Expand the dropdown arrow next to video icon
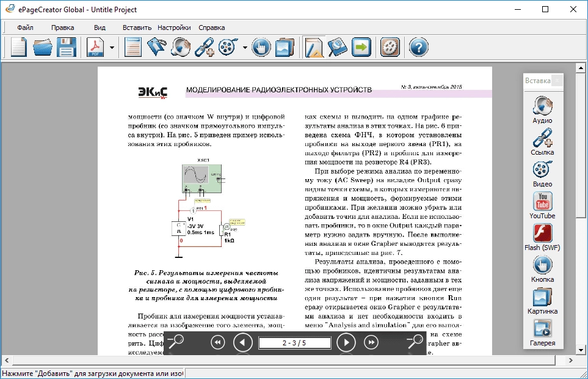This screenshot has height=379, width=588. click(x=245, y=48)
